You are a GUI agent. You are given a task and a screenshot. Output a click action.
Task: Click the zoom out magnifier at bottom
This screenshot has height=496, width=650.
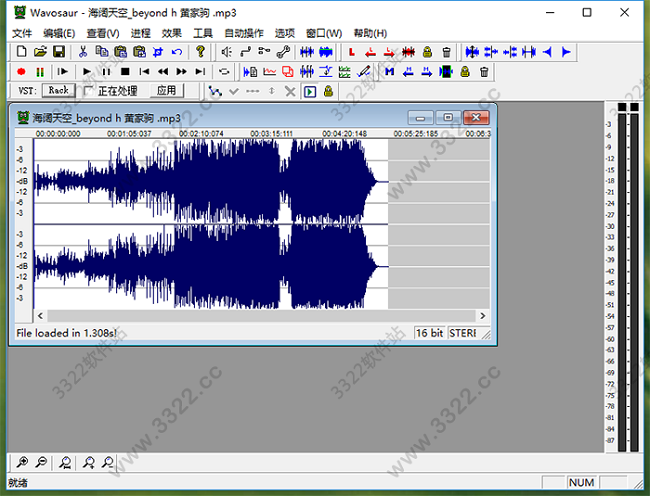[41, 462]
